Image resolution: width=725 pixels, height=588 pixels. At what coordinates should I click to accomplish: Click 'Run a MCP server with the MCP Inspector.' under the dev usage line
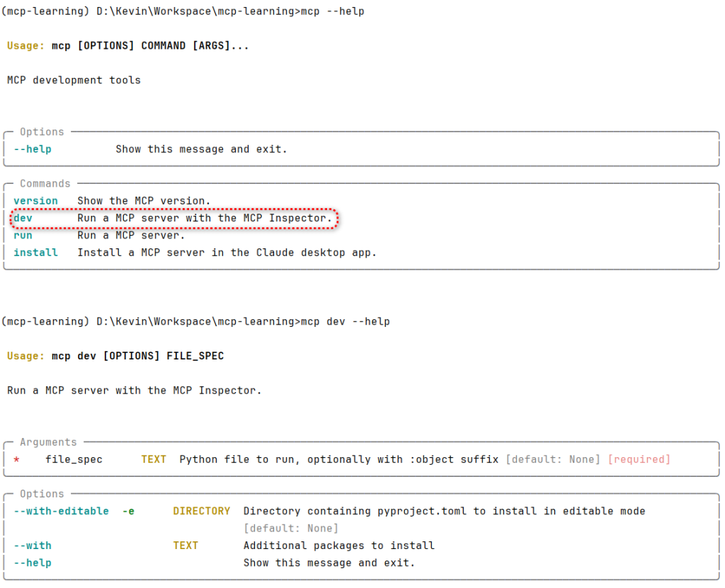pos(134,391)
